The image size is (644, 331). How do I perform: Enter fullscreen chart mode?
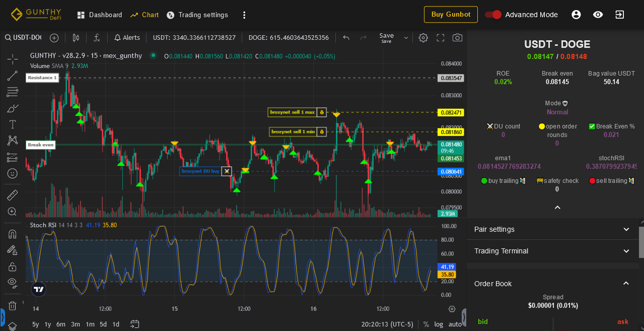[x=441, y=38]
